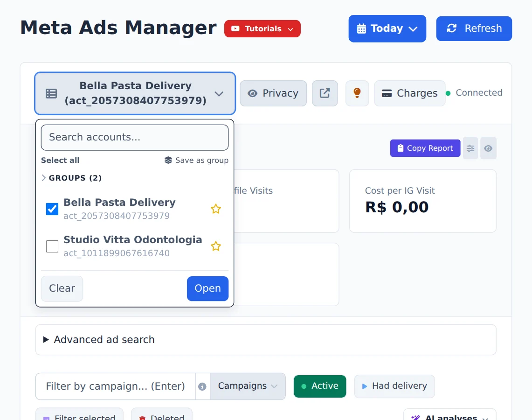The image size is (532, 420).
Task: Expand the GROUPS (2) section
Action: point(72,178)
